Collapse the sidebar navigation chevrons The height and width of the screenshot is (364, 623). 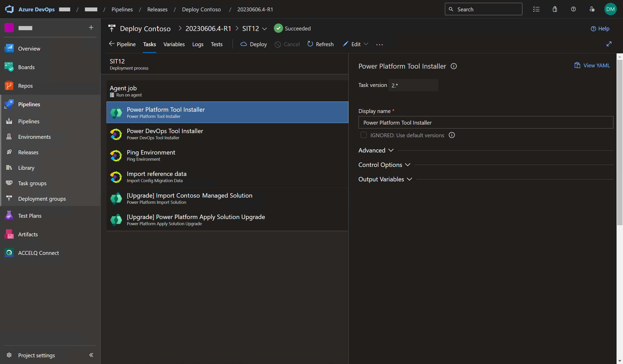pyautogui.click(x=91, y=355)
